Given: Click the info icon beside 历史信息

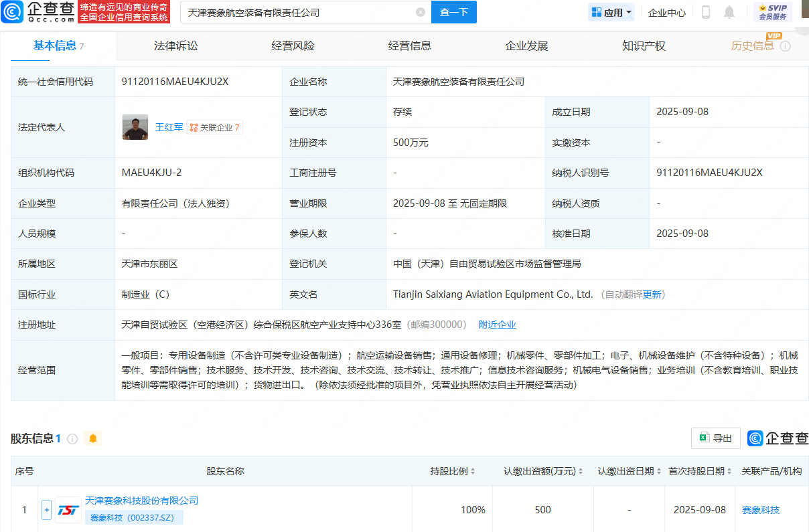Looking at the screenshot, I should [786, 46].
